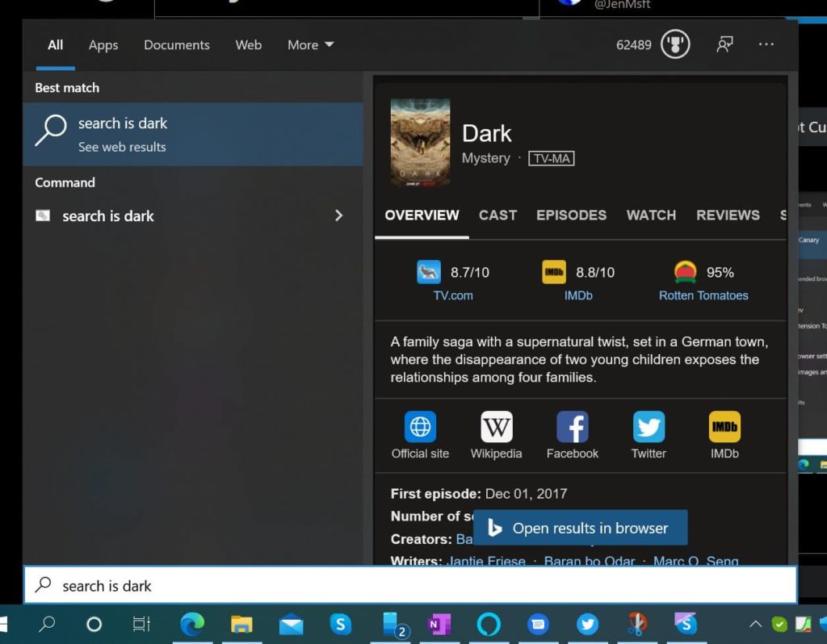Screen dimensions: 827x644
Task: Expand the search is dark command arrow
Action: point(338,215)
